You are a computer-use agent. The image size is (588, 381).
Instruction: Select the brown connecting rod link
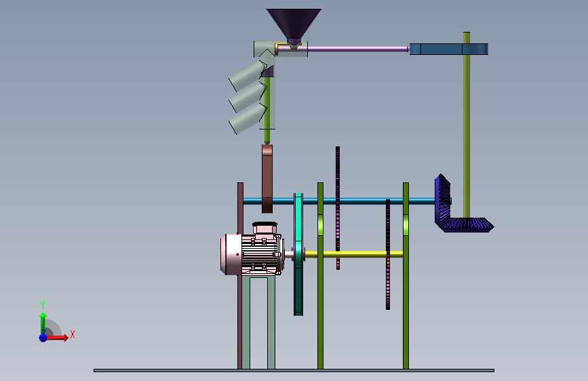pyautogui.click(x=267, y=179)
